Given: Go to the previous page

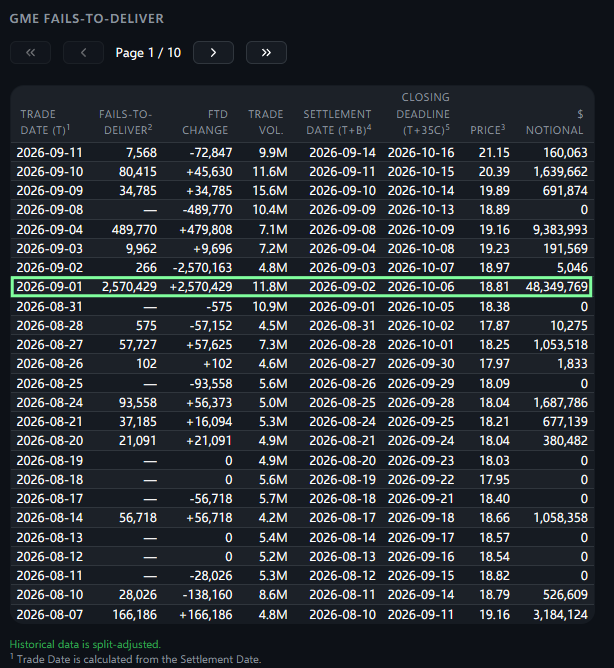Looking at the screenshot, I should pyautogui.click(x=84, y=52).
